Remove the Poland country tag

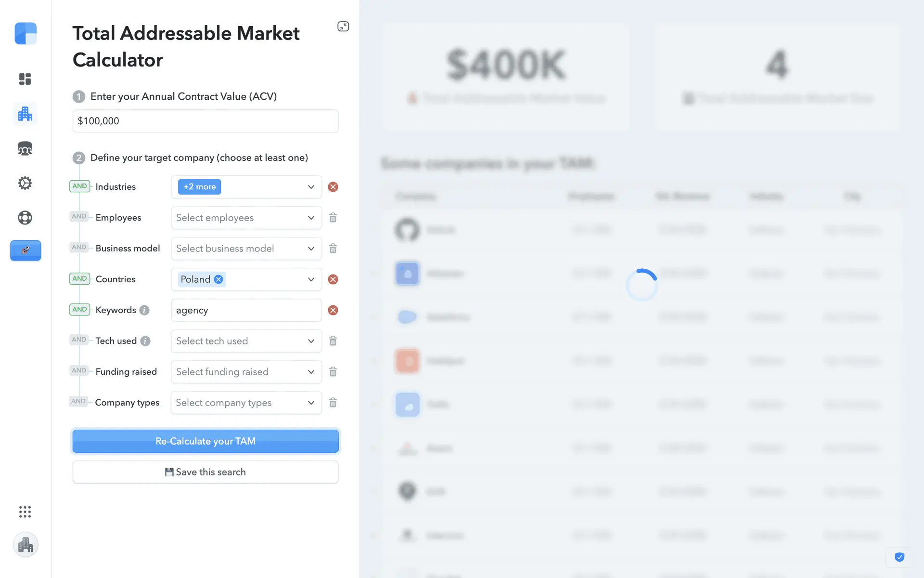218,279
